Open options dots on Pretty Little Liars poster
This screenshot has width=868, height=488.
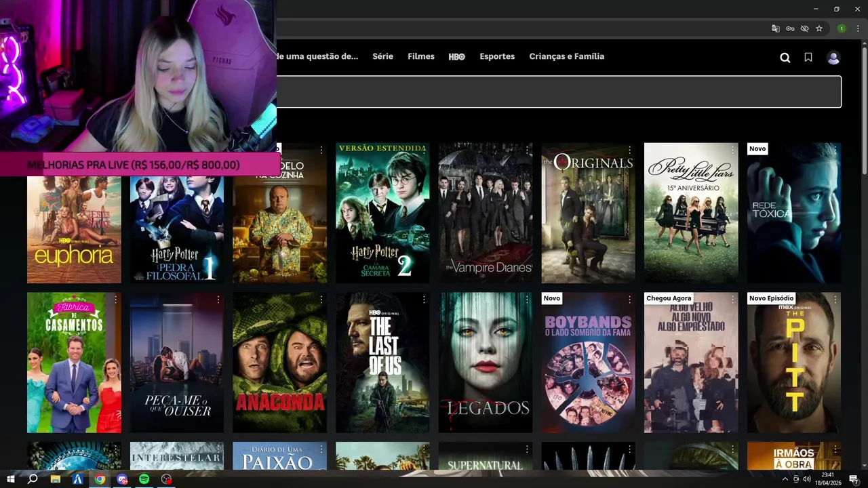click(732, 150)
